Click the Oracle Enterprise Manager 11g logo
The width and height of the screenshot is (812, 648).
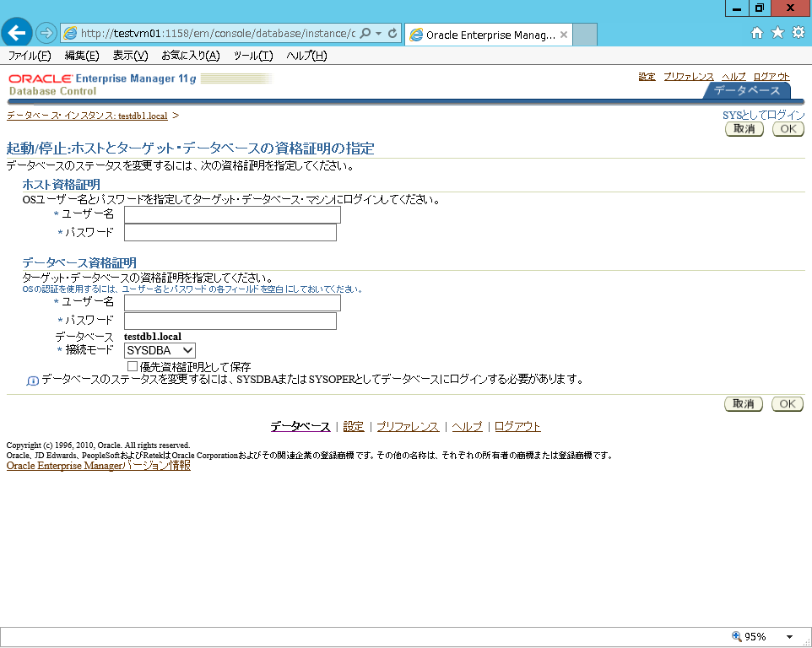(x=102, y=78)
